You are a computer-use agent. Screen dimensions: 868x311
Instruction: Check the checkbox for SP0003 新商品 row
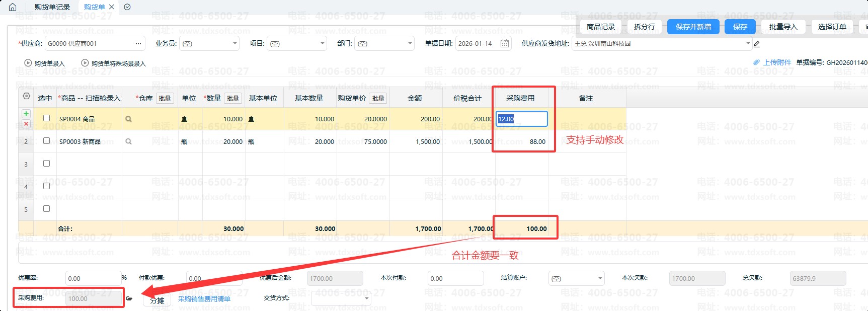[47, 141]
